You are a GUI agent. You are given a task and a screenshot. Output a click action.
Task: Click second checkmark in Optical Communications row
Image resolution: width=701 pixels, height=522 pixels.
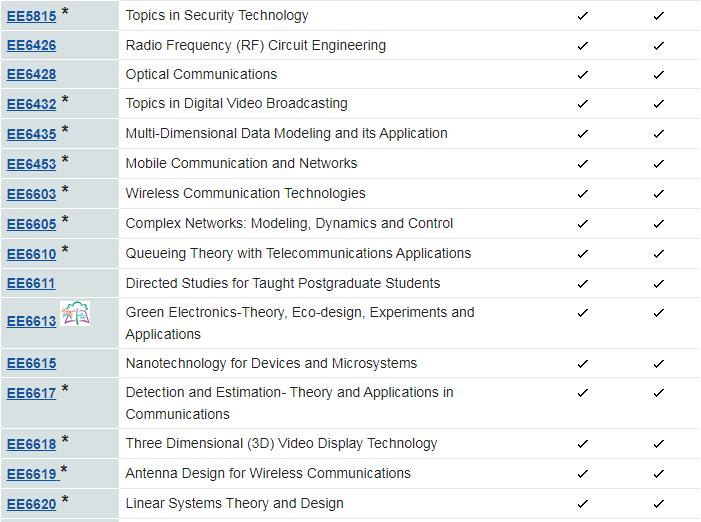pos(658,75)
